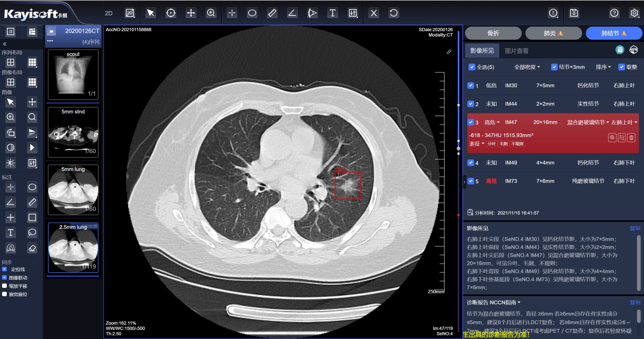
Task: Click the save icon in top toolbar
Action: click(574, 13)
